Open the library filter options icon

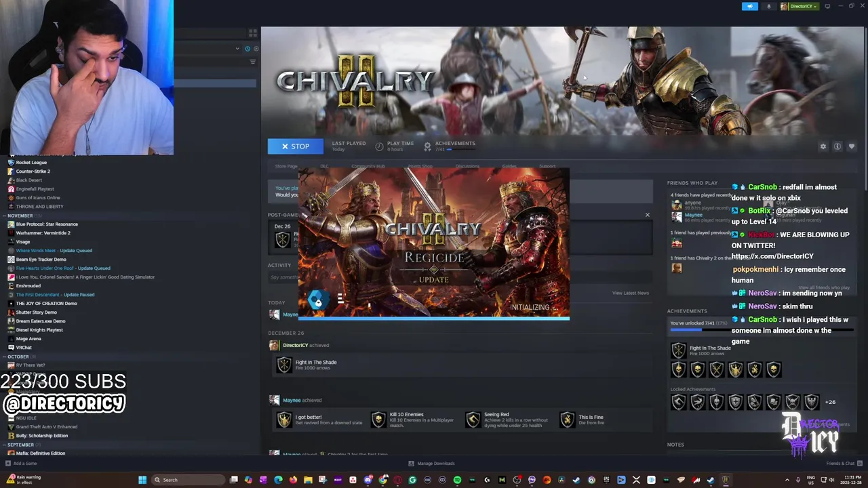point(253,62)
